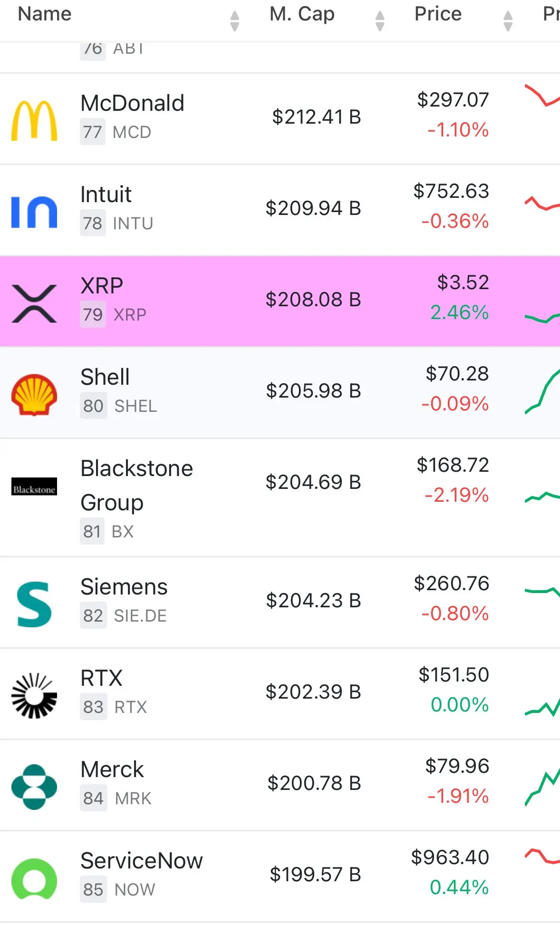
Task: Click the M. Cap column header
Action: [x=302, y=14]
